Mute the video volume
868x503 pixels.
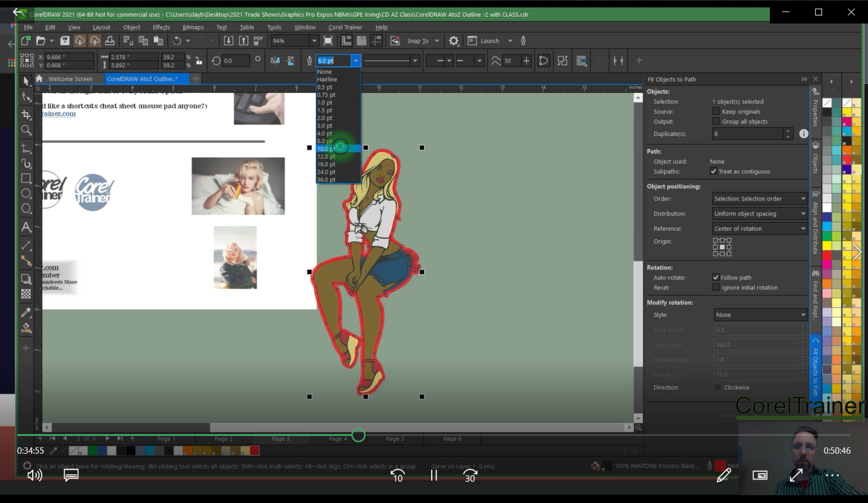tap(35, 475)
